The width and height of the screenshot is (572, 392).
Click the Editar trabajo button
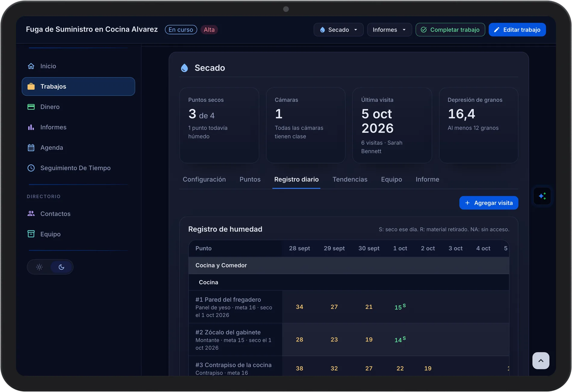tap(517, 30)
